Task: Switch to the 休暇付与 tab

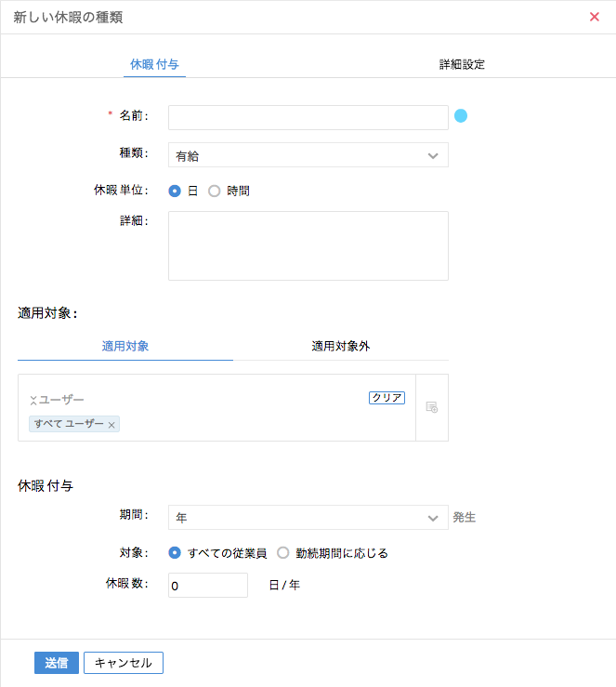Action: point(154,64)
